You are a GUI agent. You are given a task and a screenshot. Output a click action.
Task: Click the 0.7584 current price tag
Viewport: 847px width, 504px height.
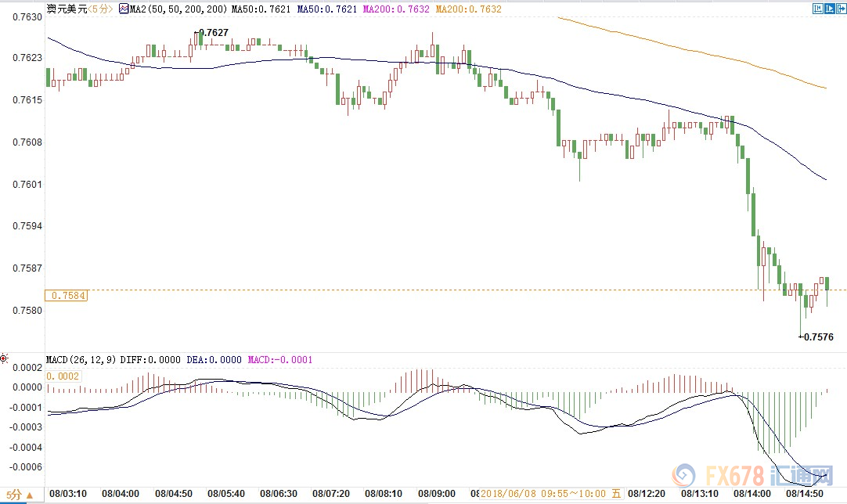[x=67, y=296]
